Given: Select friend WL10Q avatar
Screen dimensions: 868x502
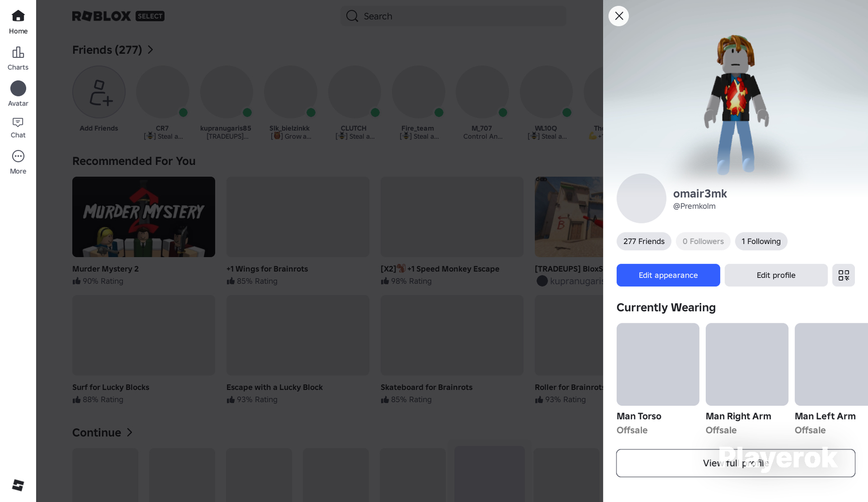Looking at the screenshot, I should point(546,92).
